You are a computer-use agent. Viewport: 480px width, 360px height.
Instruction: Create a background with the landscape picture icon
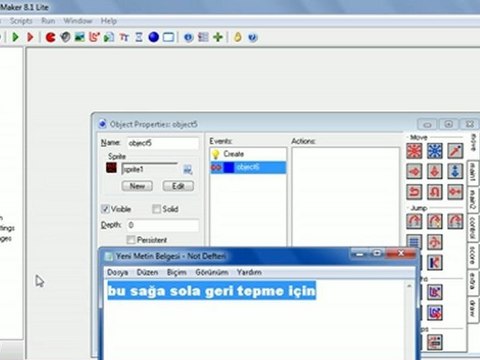tap(80, 37)
